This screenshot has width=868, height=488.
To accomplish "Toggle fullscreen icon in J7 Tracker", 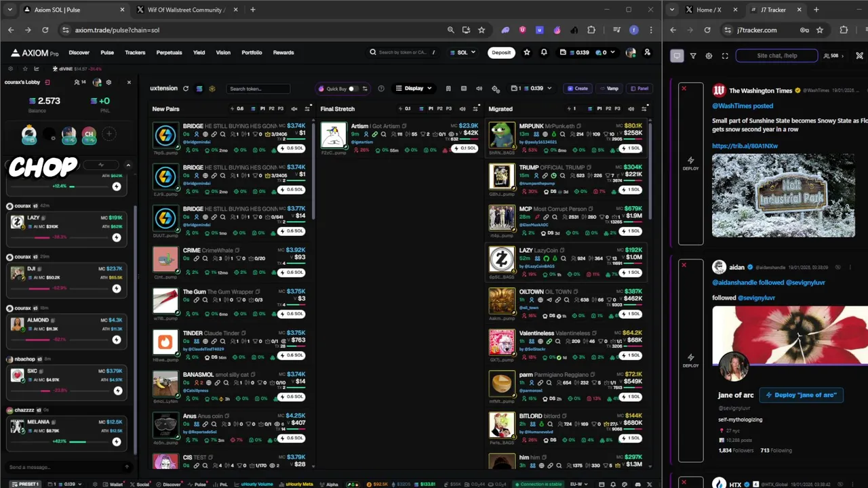I will 725,56.
